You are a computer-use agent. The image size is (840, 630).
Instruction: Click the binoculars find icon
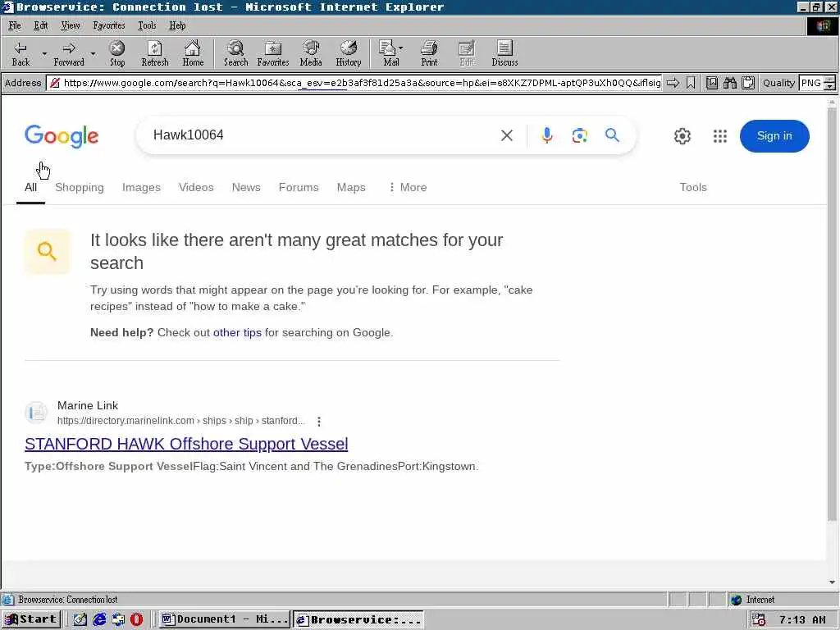click(729, 83)
